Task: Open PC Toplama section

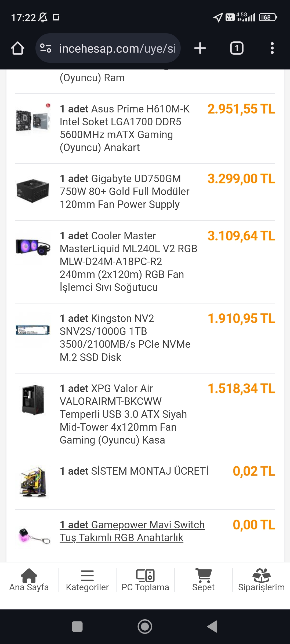Action: coord(145,580)
